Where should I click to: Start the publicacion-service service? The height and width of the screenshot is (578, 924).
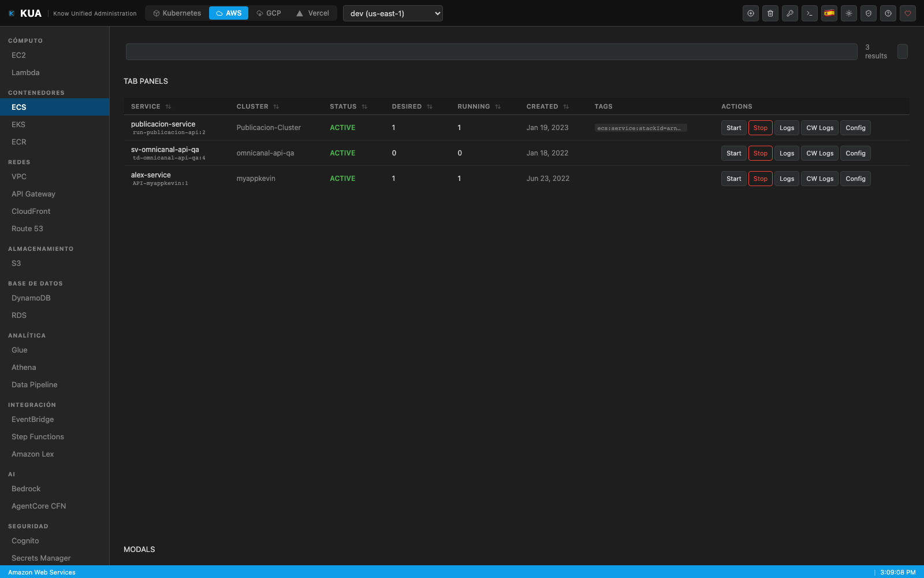734,128
